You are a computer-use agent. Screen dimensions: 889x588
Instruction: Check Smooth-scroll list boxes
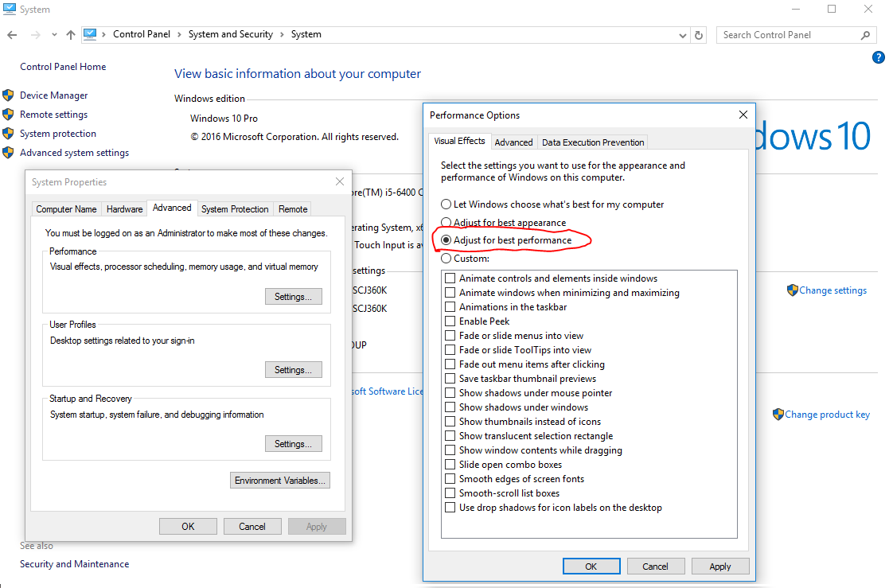(x=450, y=493)
